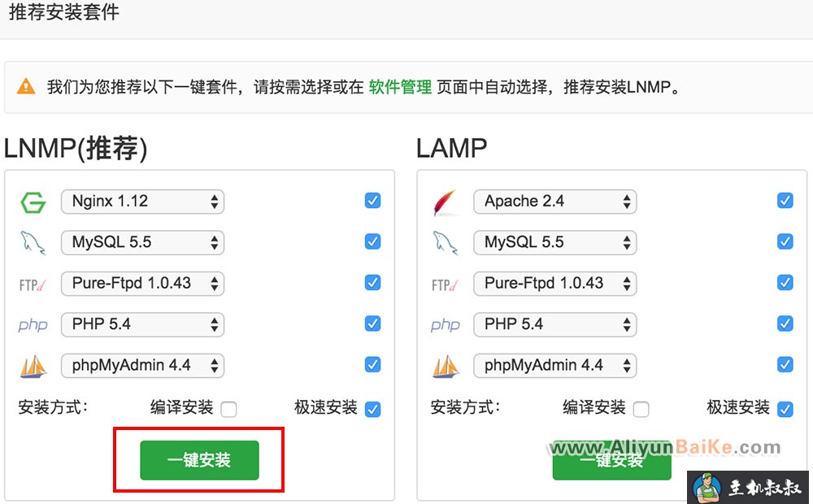Open the Apache 2.4 version dropdown
Image resolution: width=813 pixels, height=504 pixels.
pos(554,201)
